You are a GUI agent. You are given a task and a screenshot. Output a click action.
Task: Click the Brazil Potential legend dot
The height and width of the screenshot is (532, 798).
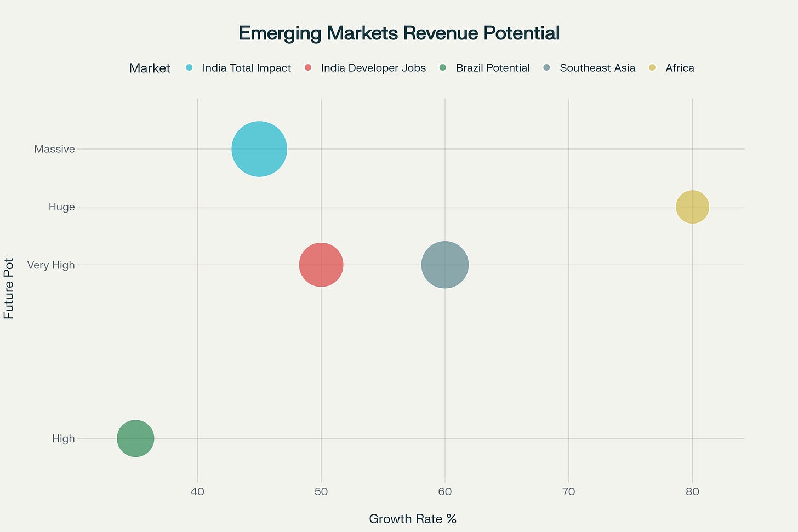point(441,68)
